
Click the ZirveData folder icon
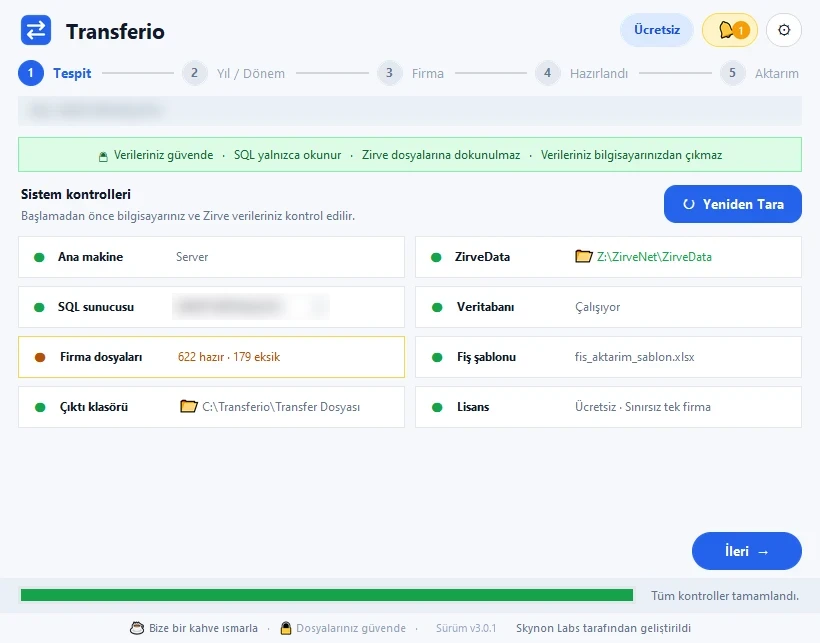(x=583, y=256)
